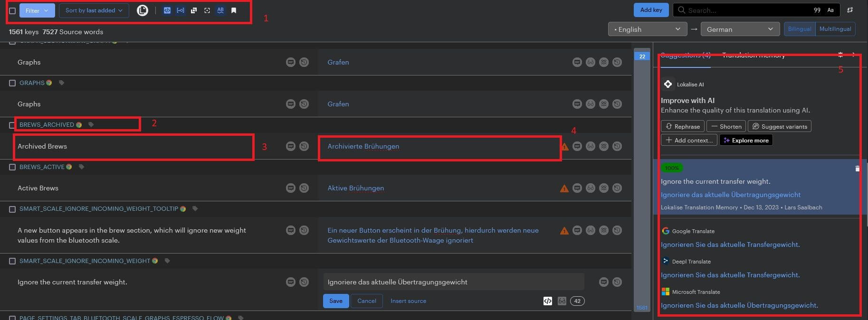The height and width of the screenshot is (320, 868).
Task: Open the Filter dropdown
Action: coord(37,10)
